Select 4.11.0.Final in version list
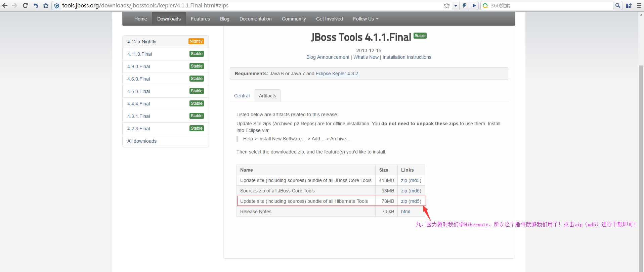The width and height of the screenshot is (644, 272). (166, 54)
